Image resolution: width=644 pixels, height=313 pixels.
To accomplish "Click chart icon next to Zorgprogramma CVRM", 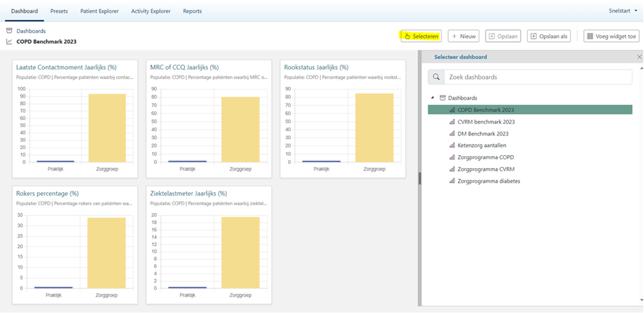I will [452, 169].
